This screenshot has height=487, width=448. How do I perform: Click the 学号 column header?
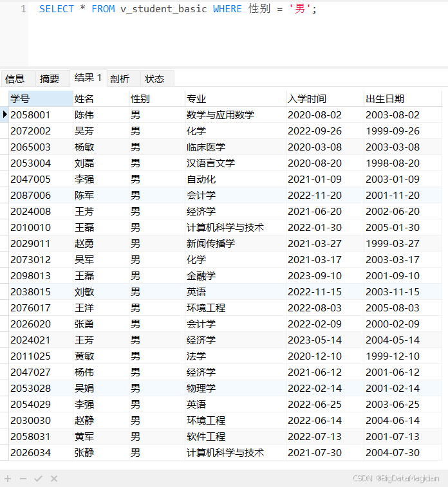(41, 99)
